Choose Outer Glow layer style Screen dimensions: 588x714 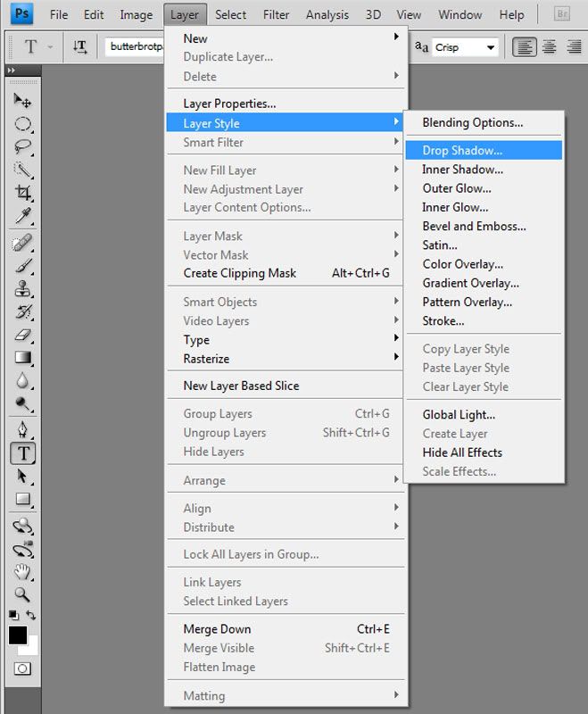[x=484, y=188]
